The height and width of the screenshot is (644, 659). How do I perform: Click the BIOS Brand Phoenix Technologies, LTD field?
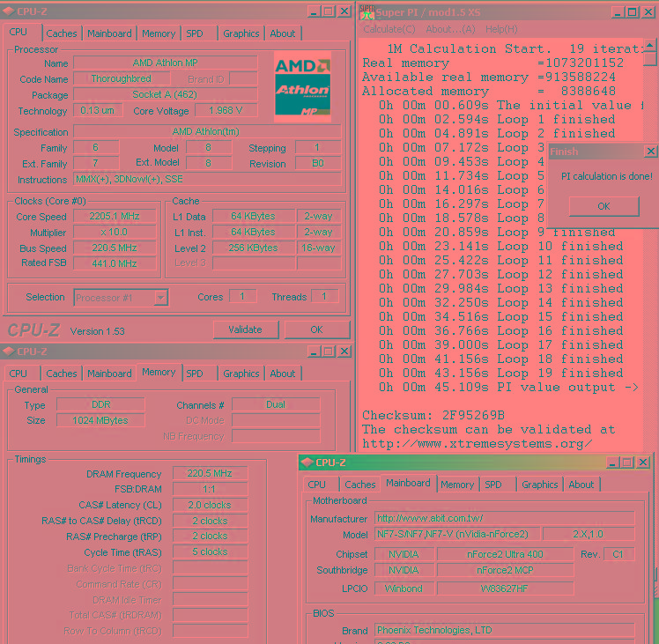504,630
